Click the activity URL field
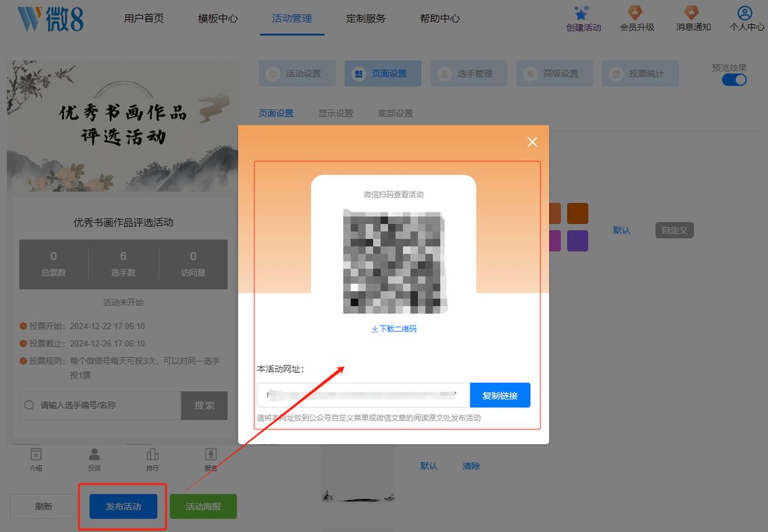The image size is (768, 532). tap(364, 395)
